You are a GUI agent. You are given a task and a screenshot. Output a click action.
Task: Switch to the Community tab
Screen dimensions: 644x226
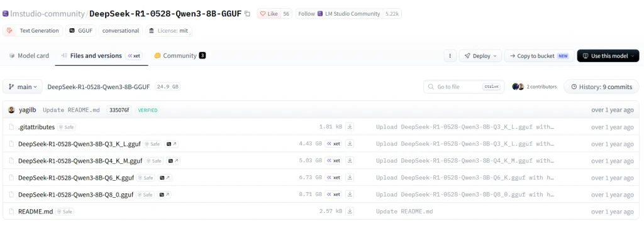point(180,56)
